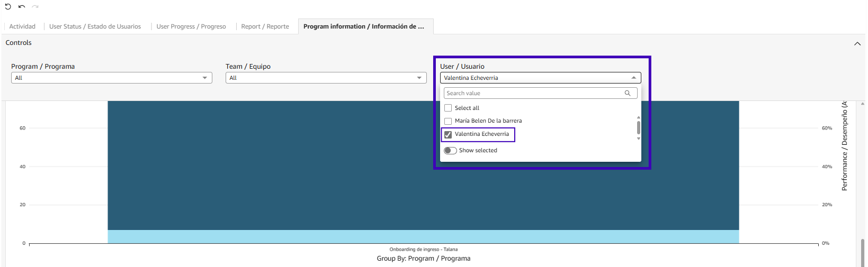Click the Controls heading
The width and height of the screenshot is (868, 267).
pos(19,43)
